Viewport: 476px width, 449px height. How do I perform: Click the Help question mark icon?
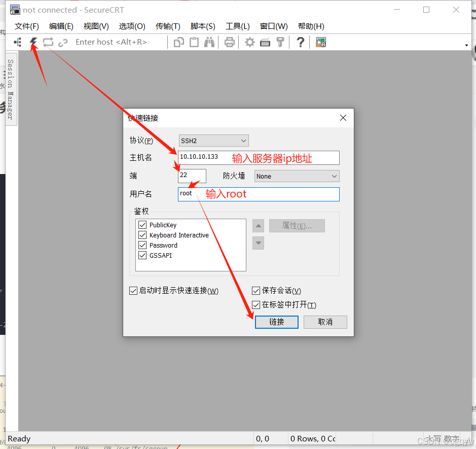(x=300, y=42)
